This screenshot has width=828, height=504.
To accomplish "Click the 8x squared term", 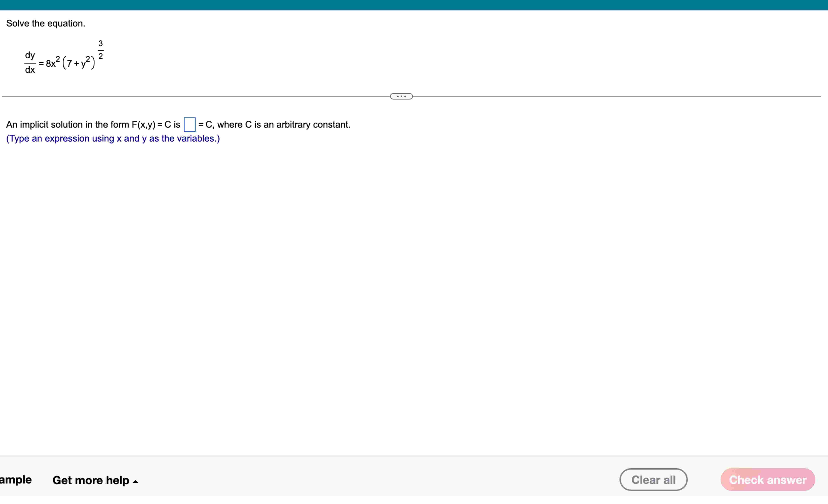I will point(52,63).
